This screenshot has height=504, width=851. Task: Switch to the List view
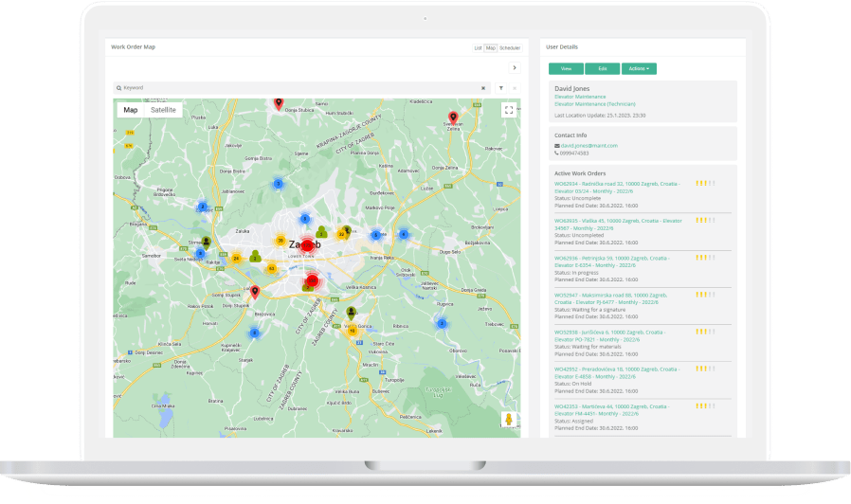479,47
